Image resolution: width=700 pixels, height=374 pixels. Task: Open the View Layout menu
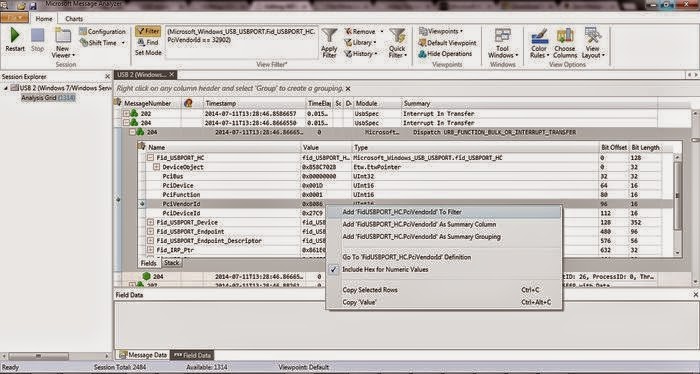tap(593, 43)
